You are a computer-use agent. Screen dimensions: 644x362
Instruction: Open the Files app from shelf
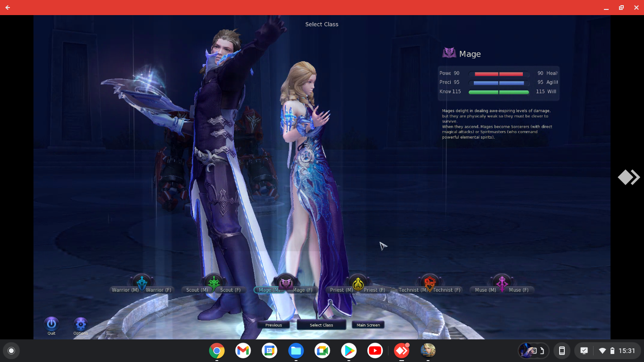pyautogui.click(x=296, y=351)
